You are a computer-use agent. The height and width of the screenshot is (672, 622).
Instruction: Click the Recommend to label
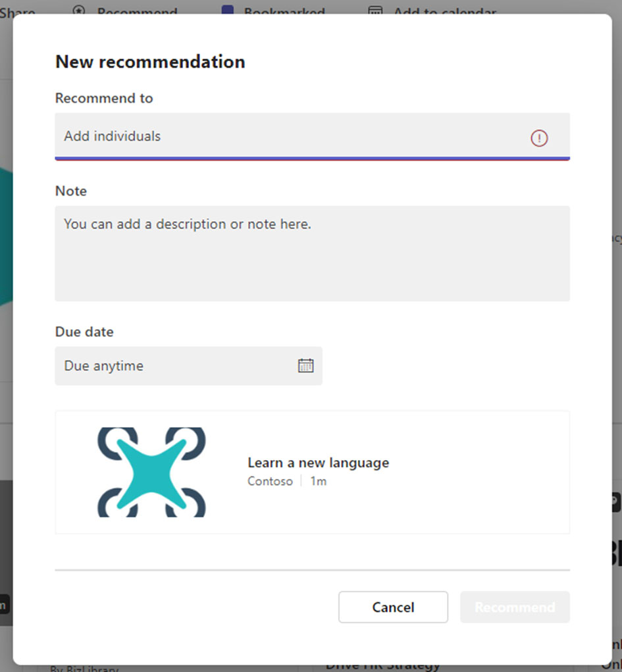(x=104, y=98)
